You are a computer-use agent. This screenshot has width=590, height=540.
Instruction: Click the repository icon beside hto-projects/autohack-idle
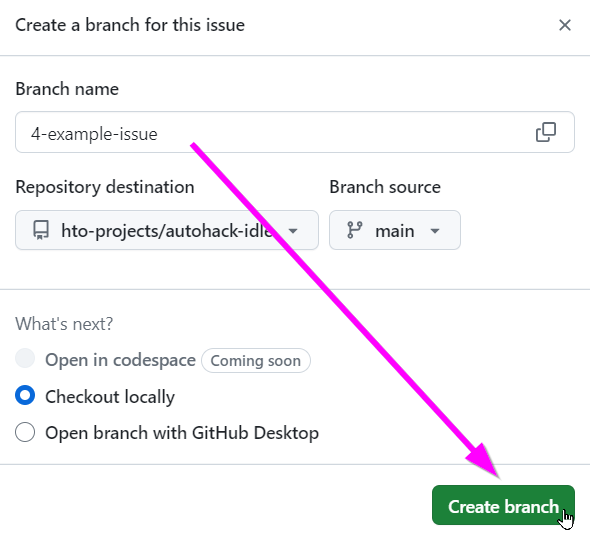(41, 230)
